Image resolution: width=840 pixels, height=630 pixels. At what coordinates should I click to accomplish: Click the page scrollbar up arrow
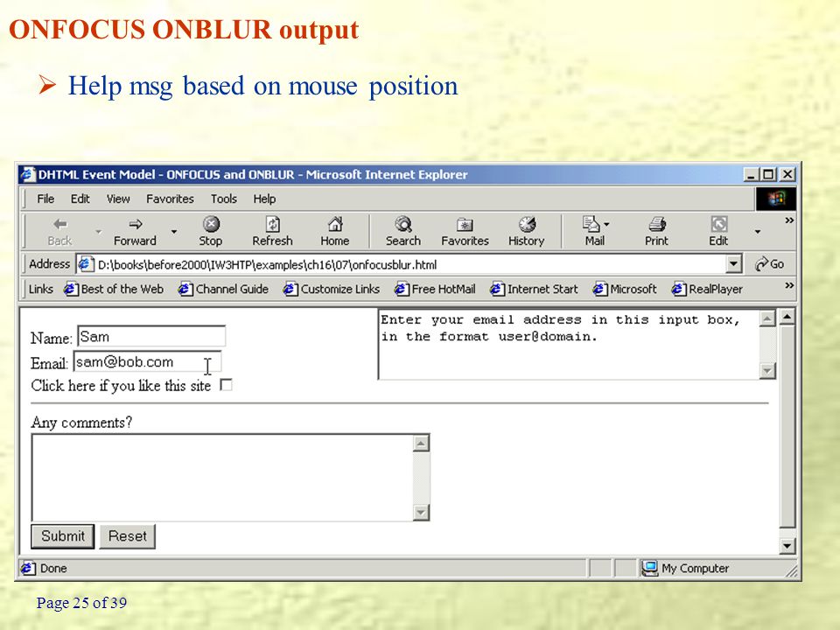click(x=787, y=317)
